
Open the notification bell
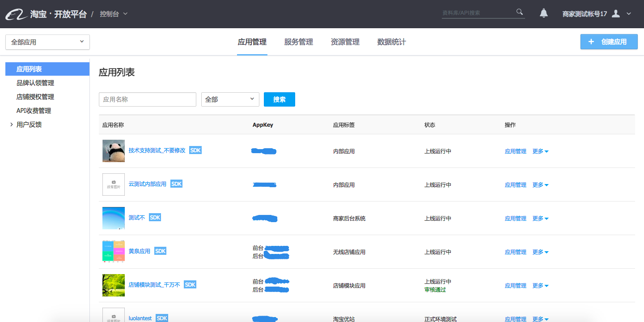click(544, 13)
